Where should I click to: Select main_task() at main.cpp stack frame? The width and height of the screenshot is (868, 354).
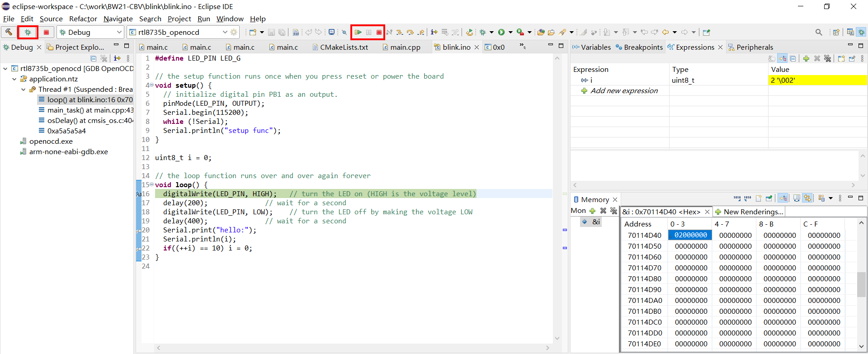86,110
